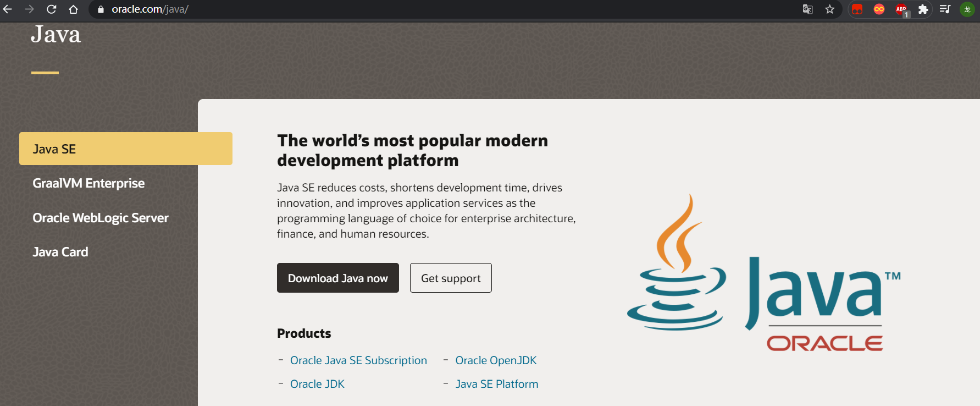Select the Java Card sidebar item
Screen dimensions: 980x406
pyautogui.click(x=60, y=252)
